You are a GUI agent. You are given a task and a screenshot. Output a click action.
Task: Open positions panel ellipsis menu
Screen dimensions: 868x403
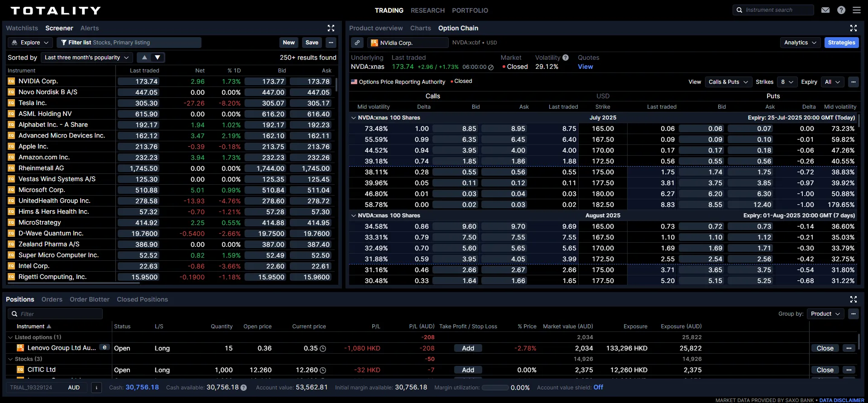click(x=854, y=314)
